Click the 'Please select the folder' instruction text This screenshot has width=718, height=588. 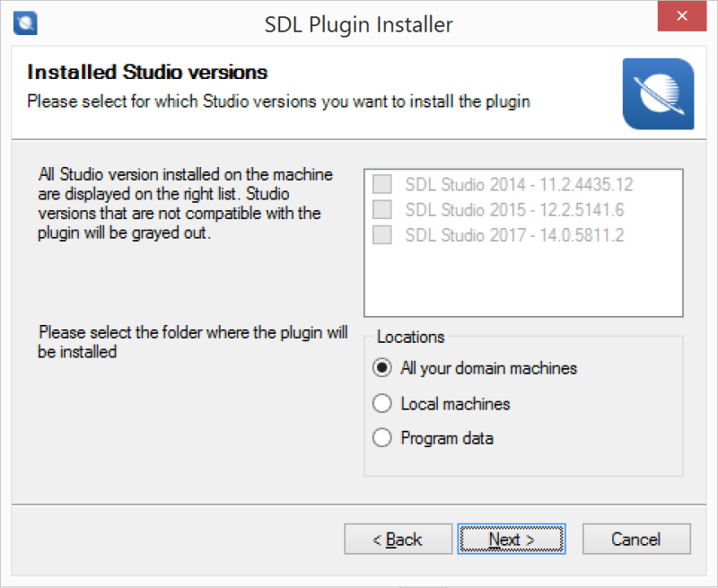click(x=193, y=342)
